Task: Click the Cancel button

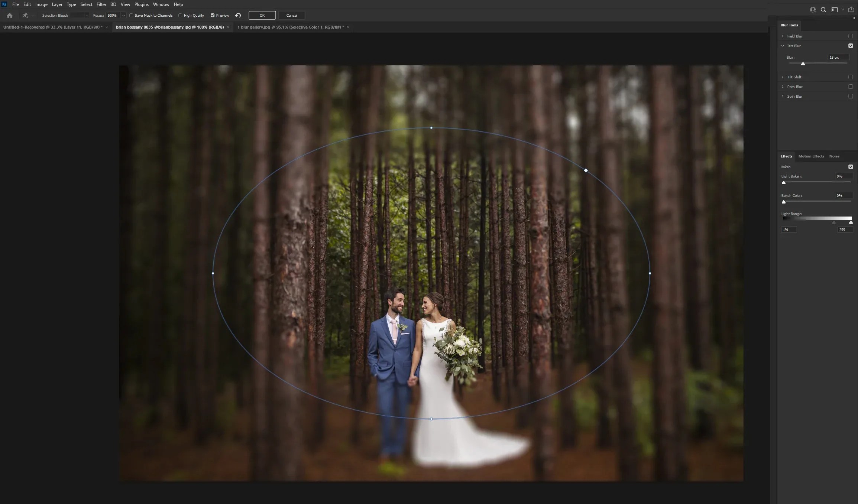Action: [292, 16]
